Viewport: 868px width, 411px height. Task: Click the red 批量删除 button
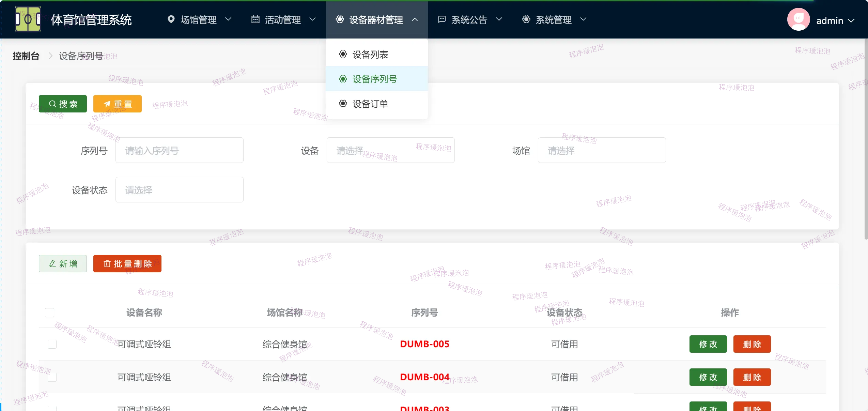point(127,264)
